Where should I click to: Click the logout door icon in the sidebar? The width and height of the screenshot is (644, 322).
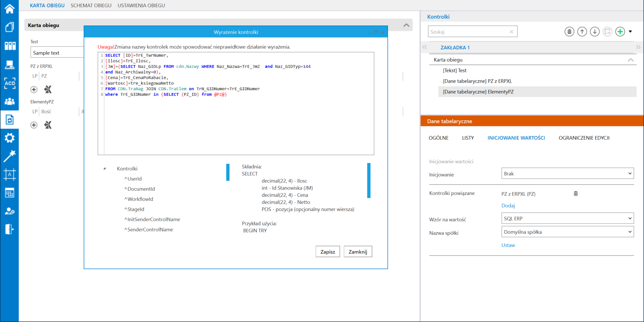[10, 229]
